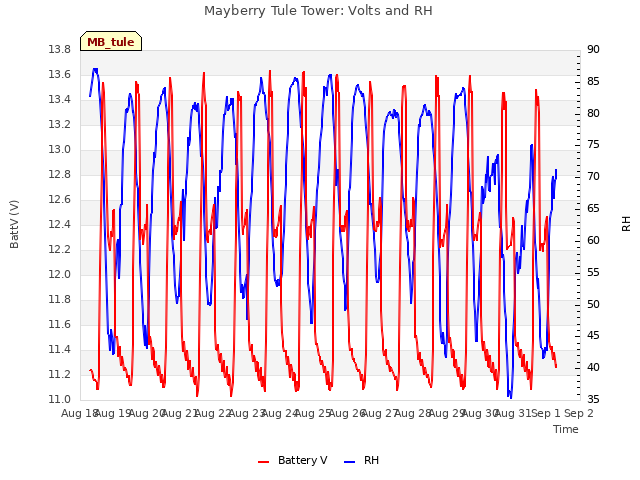Click the 13.4 voltage tick label

coord(60,99)
